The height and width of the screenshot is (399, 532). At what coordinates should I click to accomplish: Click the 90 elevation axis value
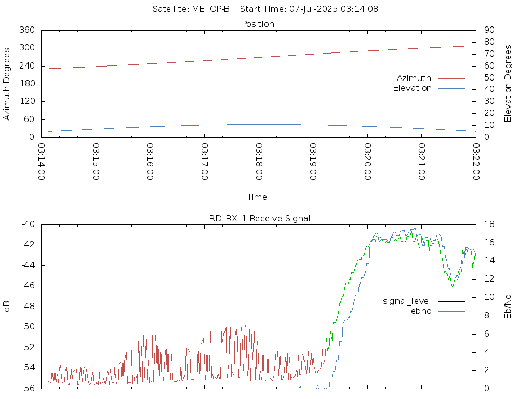coord(489,30)
